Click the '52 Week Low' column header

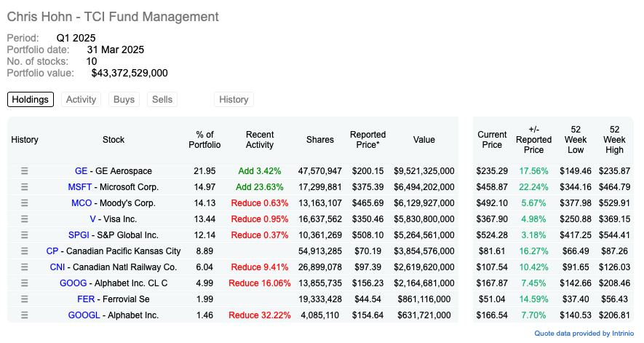coord(576,140)
